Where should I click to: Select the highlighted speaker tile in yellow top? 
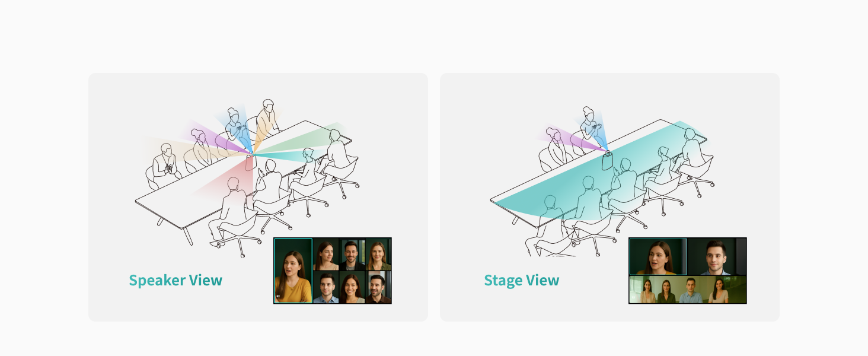click(293, 271)
